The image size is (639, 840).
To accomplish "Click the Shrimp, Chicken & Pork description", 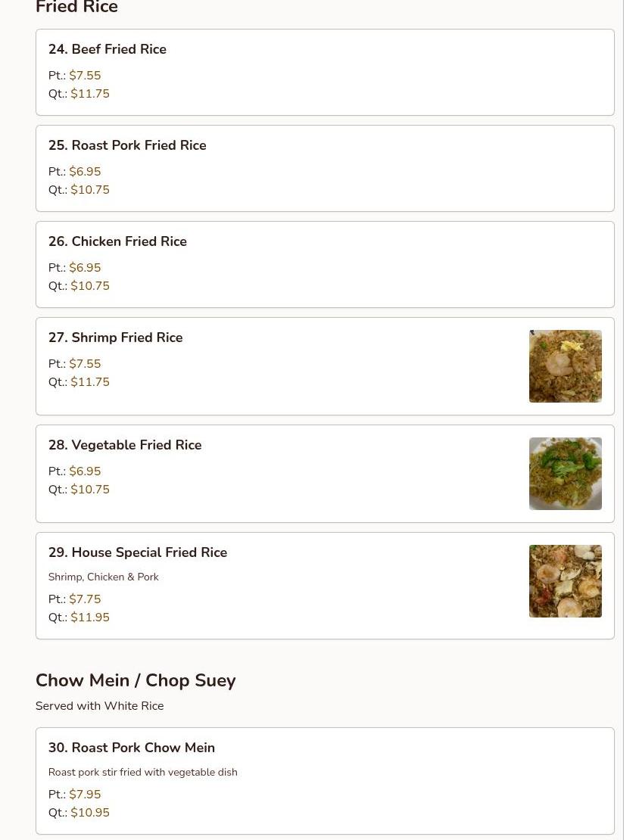I will tap(104, 577).
